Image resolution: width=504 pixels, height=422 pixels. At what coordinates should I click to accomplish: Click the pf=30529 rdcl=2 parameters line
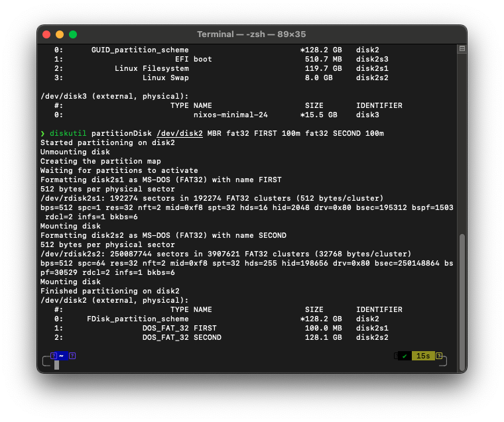coord(107,273)
